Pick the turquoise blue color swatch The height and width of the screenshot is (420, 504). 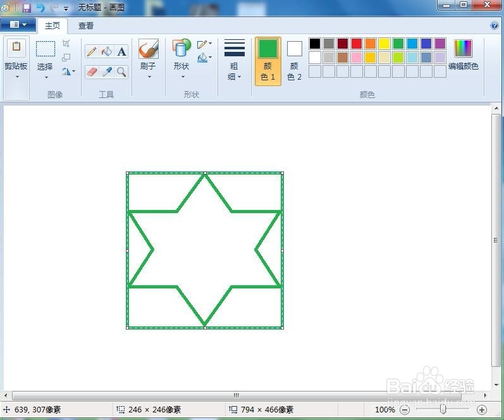(x=412, y=44)
